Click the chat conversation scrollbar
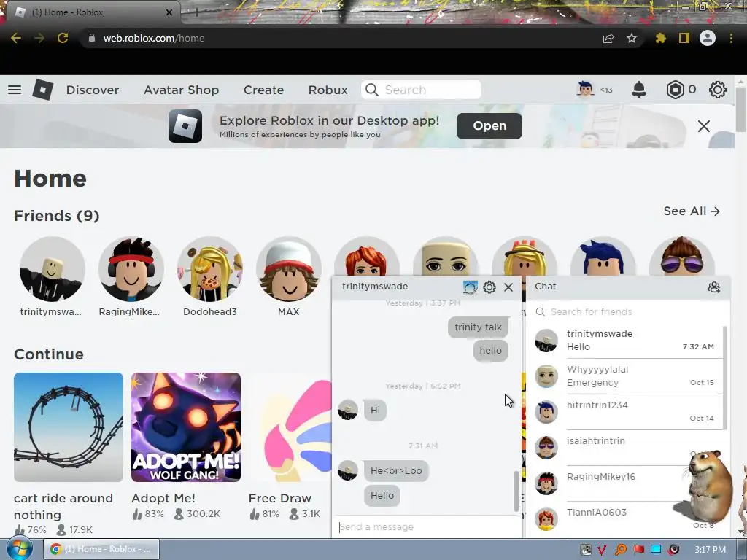This screenshot has height=560, width=747. [x=516, y=491]
